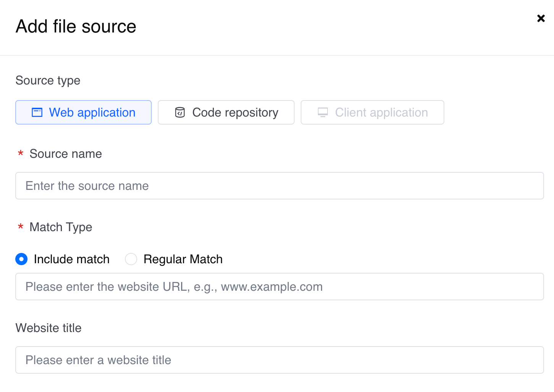Enable the Regular Match radio circle
Viewport: 554px width, 392px height.
pos(131,259)
